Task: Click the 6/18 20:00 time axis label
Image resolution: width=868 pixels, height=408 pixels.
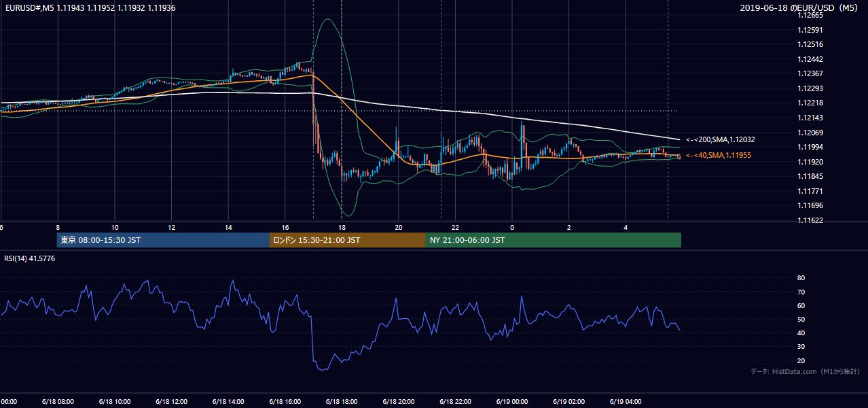Action: pos(398,402)
